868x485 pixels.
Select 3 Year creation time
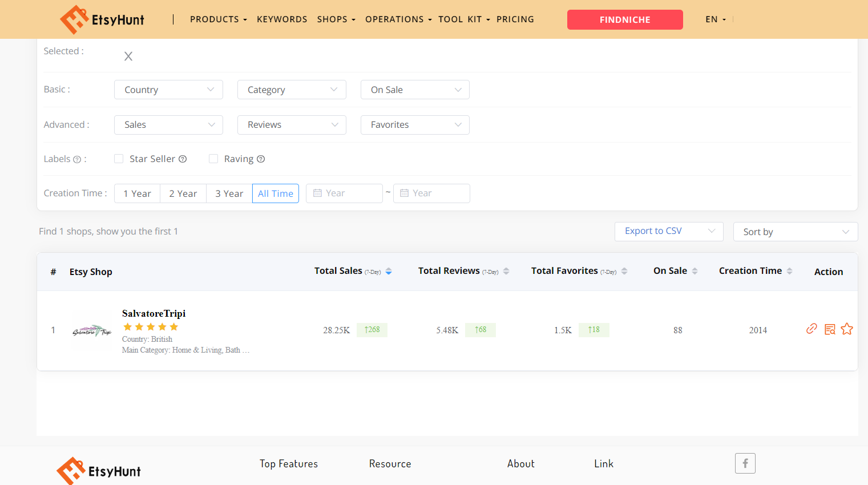[x=229, y=193]
